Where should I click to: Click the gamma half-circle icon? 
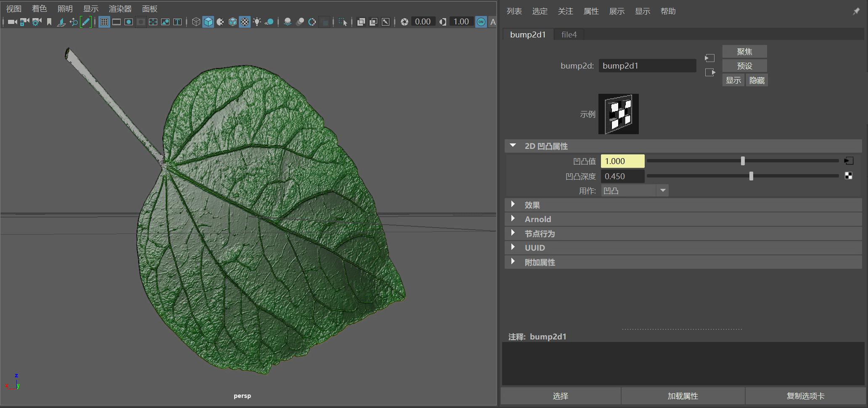coord(443,22)
